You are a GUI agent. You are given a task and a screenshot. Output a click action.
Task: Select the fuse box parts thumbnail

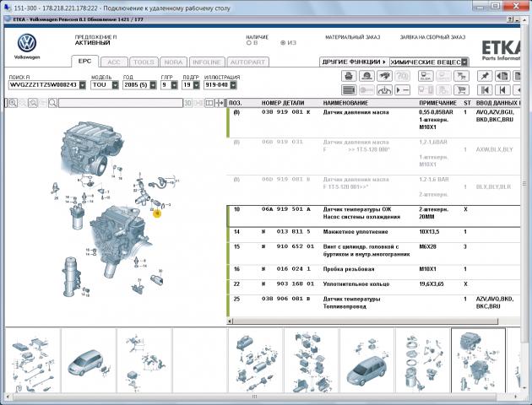(x=312, y=360)
